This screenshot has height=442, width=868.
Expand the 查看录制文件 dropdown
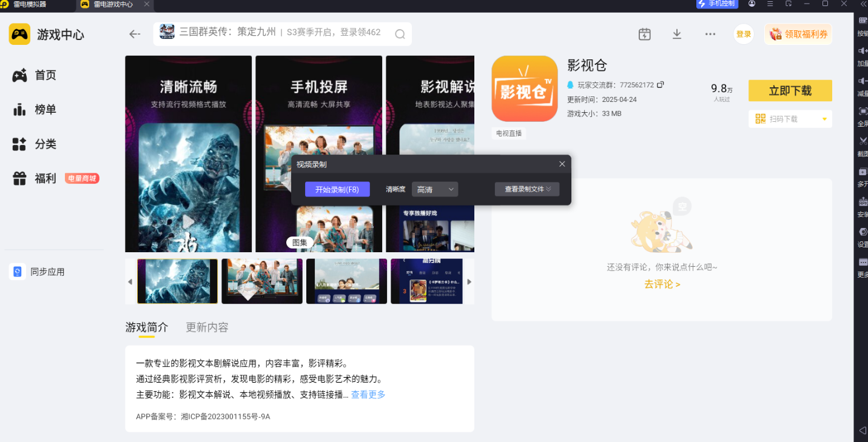(x=527, y=189)
